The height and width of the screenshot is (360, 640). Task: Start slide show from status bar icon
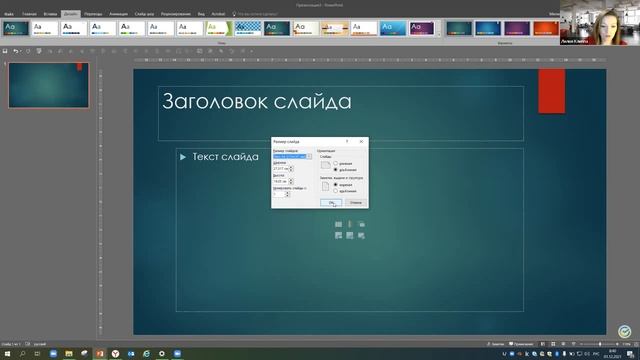573,344
